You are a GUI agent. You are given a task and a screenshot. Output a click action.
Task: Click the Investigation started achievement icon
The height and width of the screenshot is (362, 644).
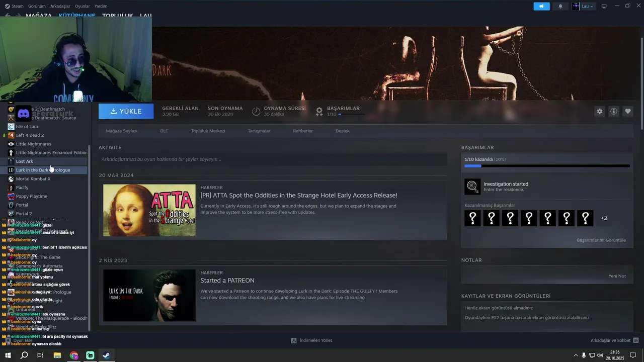pyautogui.click(x=472, y=187)
